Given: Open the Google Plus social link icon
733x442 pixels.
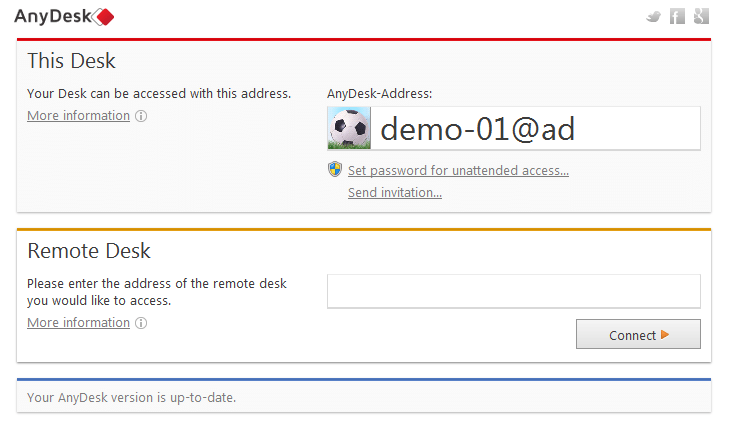Looking at the screenshot, I should [x=701, y=16].
